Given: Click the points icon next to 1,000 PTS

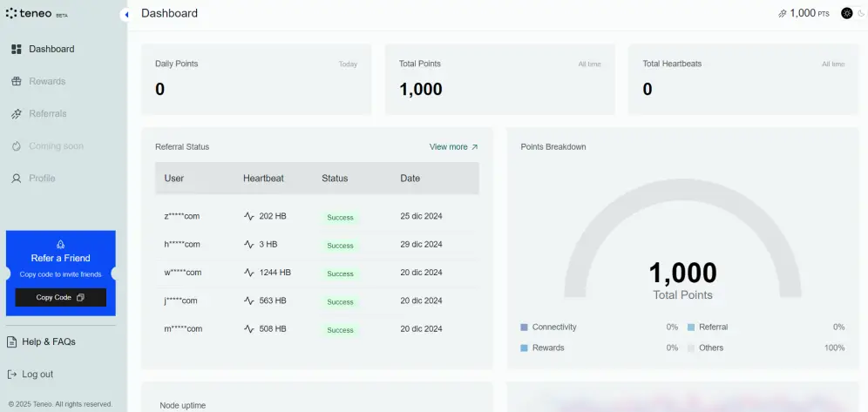Looking at the screenshot, I should coord(783,13).
